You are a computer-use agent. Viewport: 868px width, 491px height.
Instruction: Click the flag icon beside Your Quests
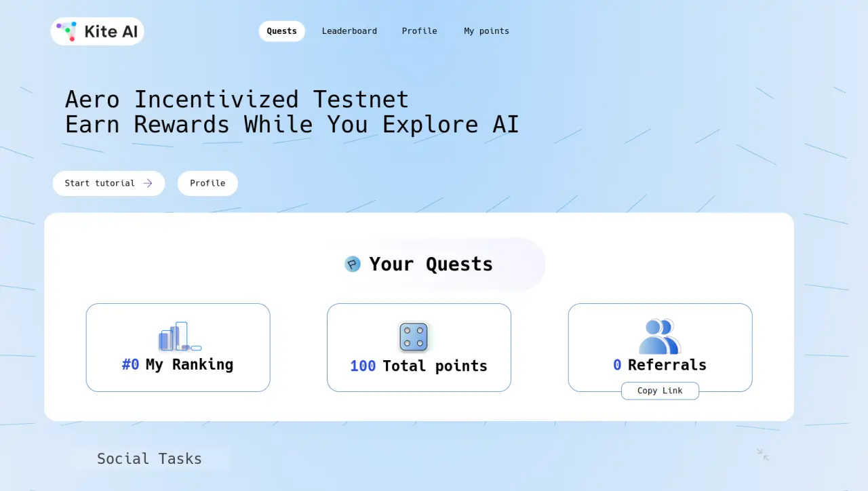(353, 264)
